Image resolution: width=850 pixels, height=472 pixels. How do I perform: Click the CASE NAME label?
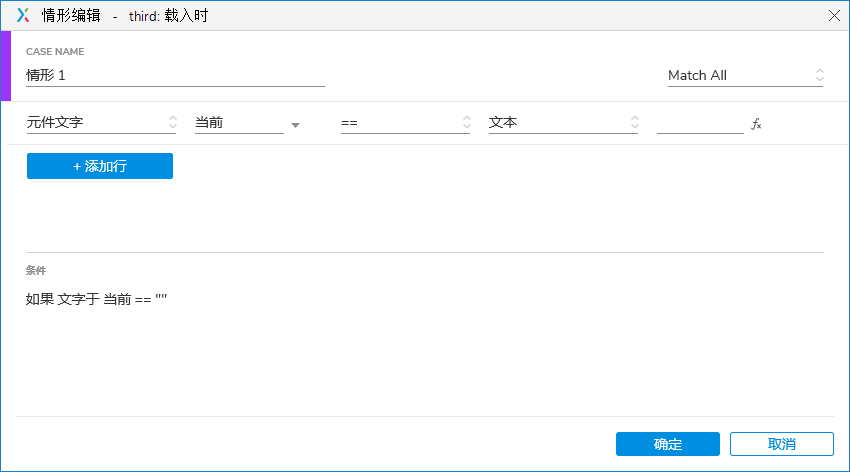tap(55, 51)
